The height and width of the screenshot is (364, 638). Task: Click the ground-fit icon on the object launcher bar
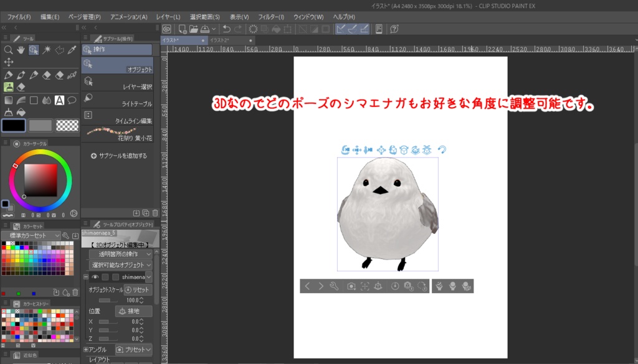[378, 286]
